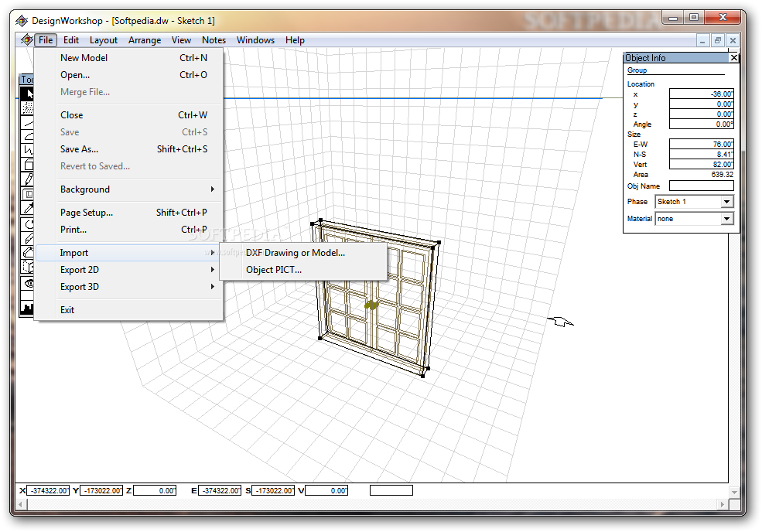The image size is (762, 532).
Task: Minimize the inner document window
Action: [x=702, y=40]
